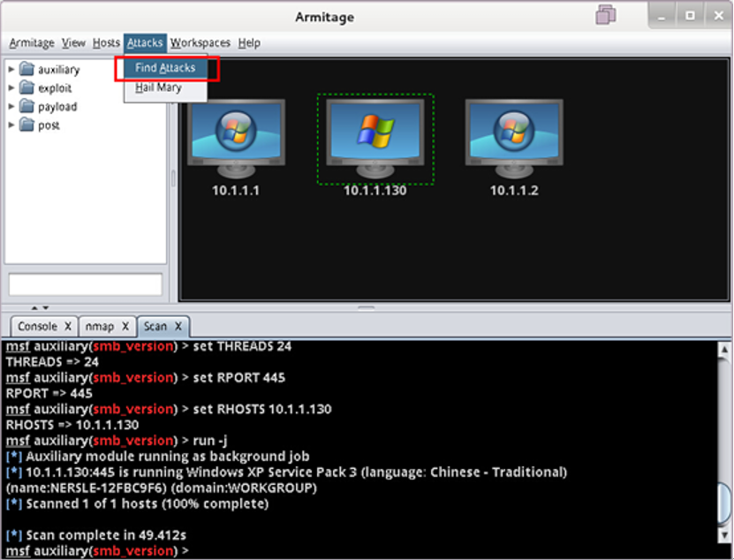Click the auxiliary tree label
This screenshot has height=560, width=734.
click(59, 70)
